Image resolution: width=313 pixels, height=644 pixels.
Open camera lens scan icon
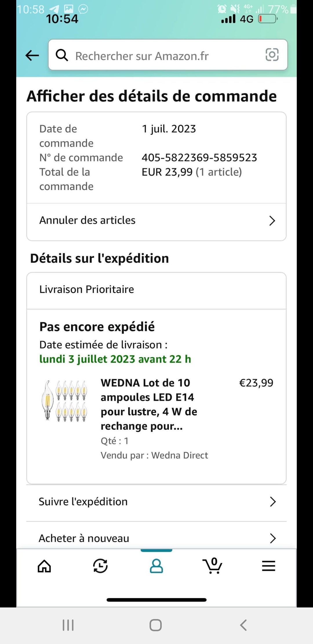tap(272, 55)
